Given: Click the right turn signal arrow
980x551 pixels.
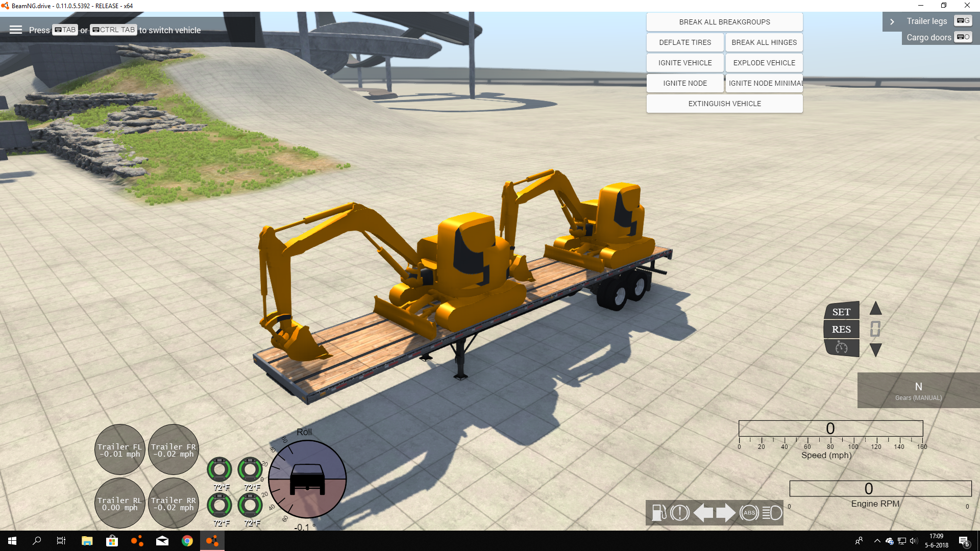Looking at the screenshot, I should click(x=725, y=512).
